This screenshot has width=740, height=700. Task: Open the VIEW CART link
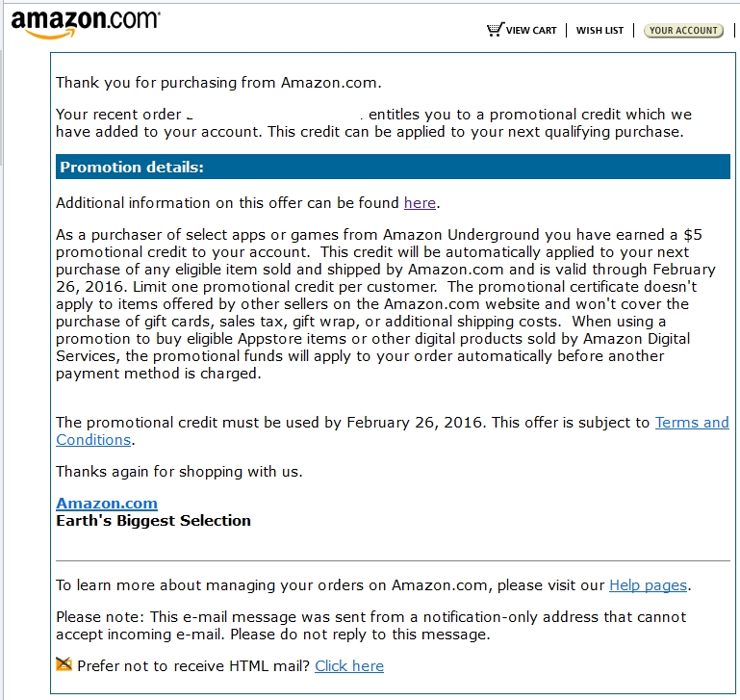(531, 30)
